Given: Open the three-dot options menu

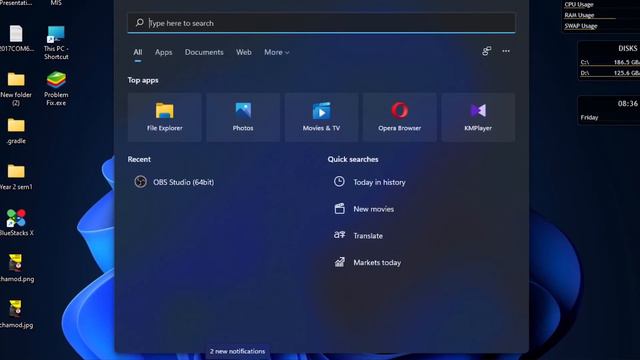Looking at the screenshot, I should [x=506, y=51].
